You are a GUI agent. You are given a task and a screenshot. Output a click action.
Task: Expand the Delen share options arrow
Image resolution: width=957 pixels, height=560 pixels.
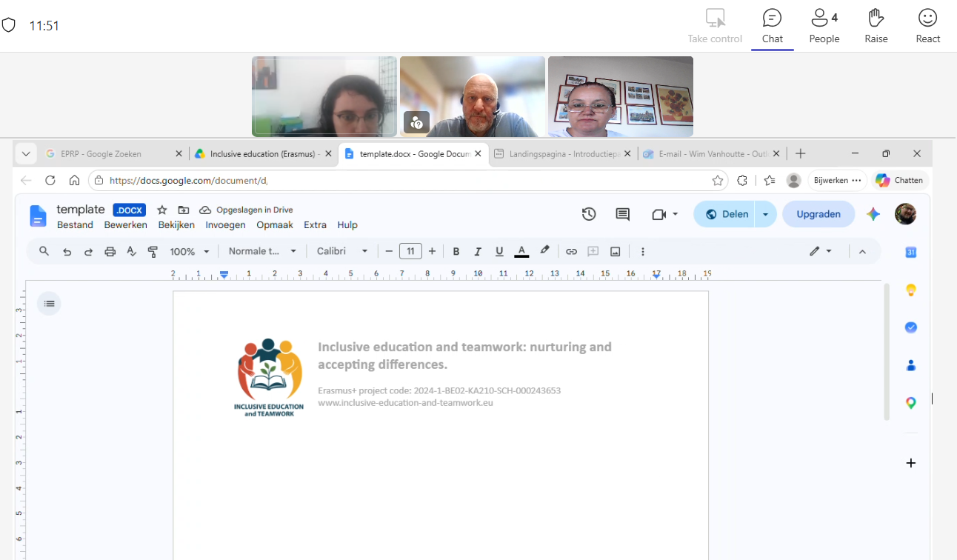click(765, 214)
